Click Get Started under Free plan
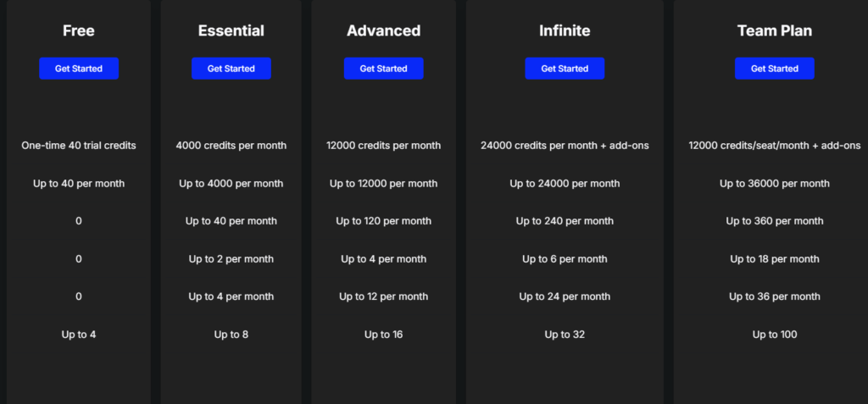868x404 pixels. click(79, 69)
